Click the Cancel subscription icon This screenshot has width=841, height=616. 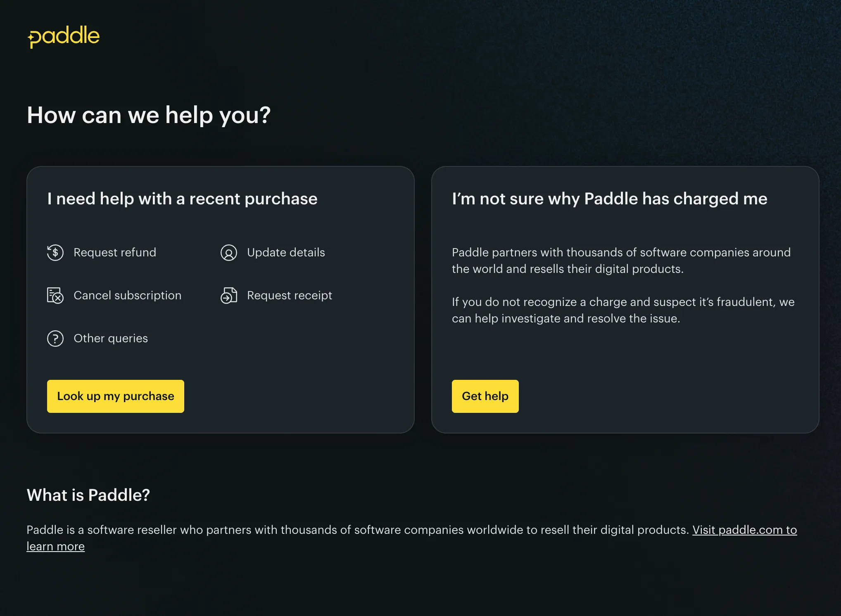click(55, 296)
